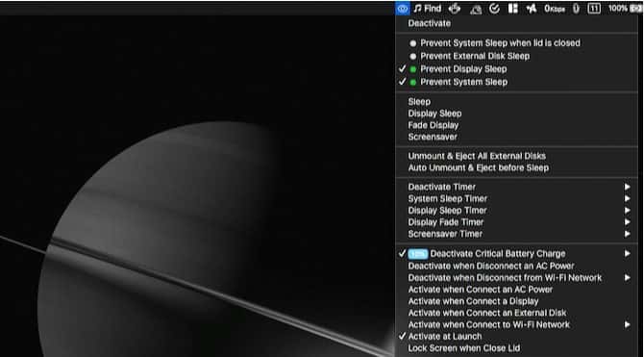The height and width of the screenshot is (357, 644).
Task: Click the 100% battery indicator
Action: 626,9
